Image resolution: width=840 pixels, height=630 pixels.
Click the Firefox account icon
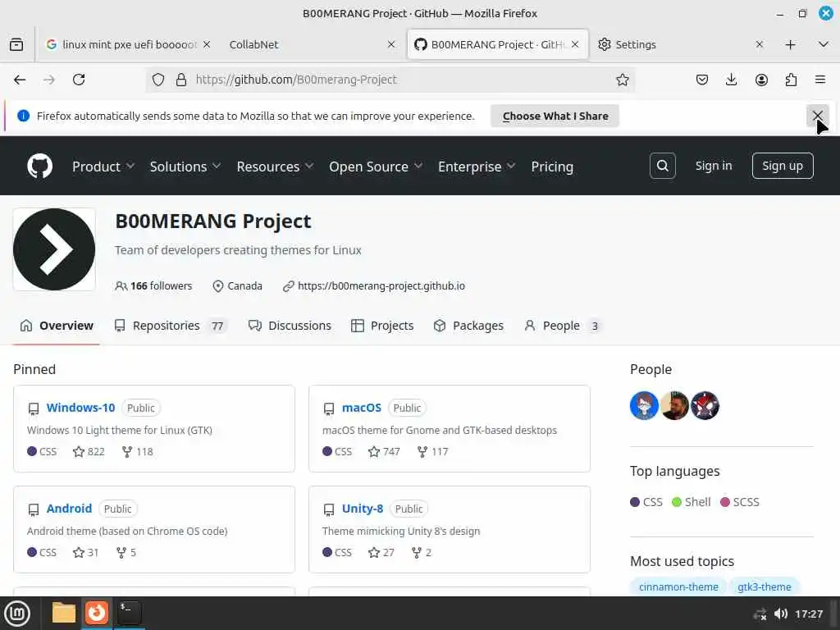[761, 80]
